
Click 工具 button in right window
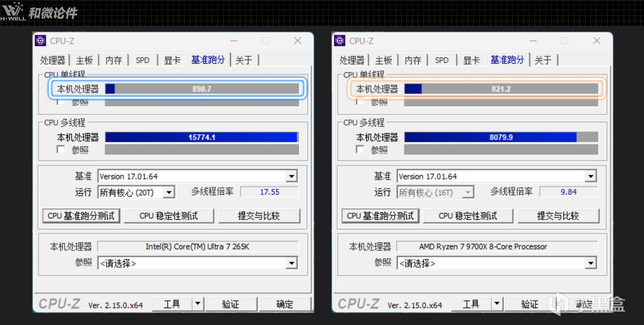(x=472, y=304)
